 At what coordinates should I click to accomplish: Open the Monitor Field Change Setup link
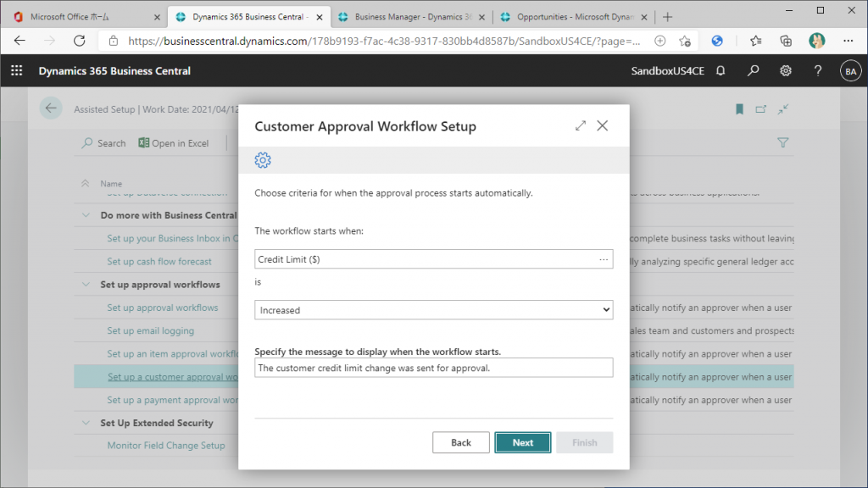coord(166,446)
